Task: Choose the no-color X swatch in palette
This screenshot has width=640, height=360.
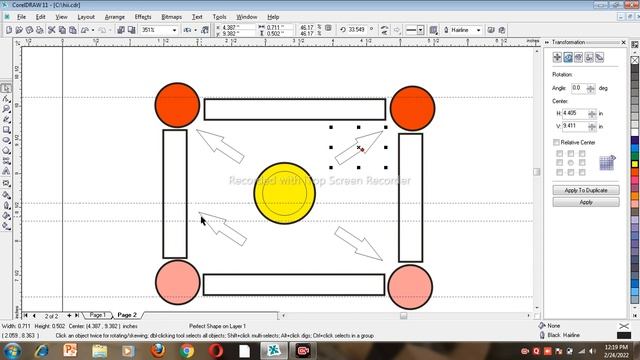Action: [x=635, y=60]
